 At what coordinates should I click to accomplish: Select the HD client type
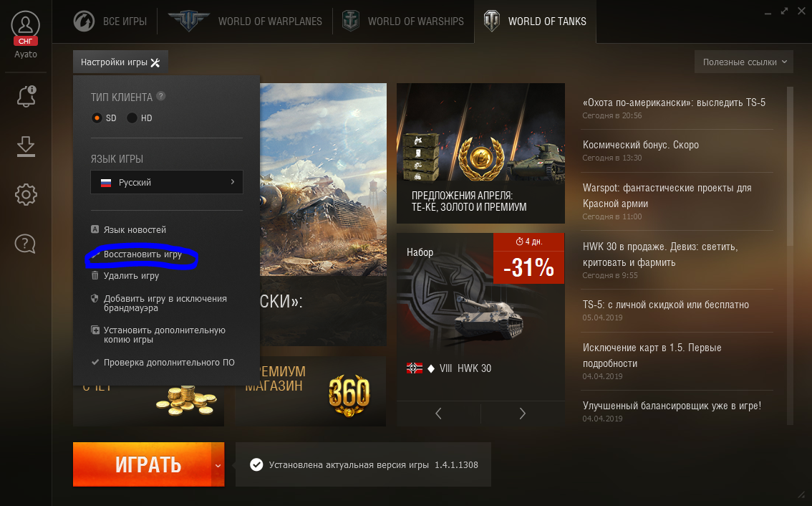coord(132,118)
